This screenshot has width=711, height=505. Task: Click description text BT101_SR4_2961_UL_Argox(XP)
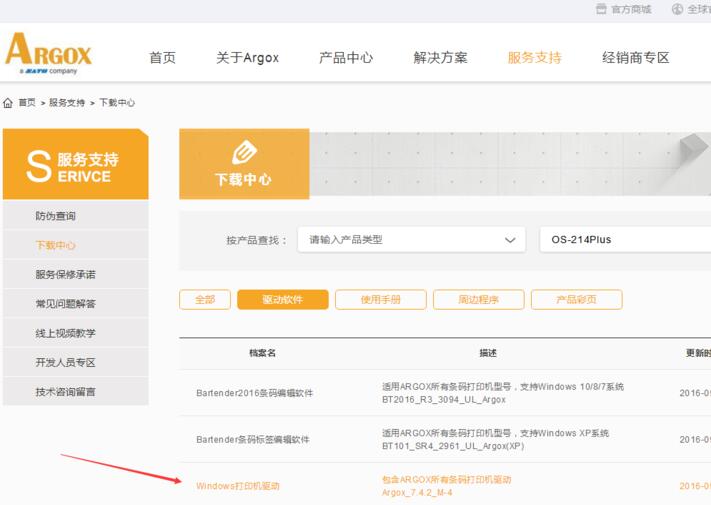tap(453, 446)
